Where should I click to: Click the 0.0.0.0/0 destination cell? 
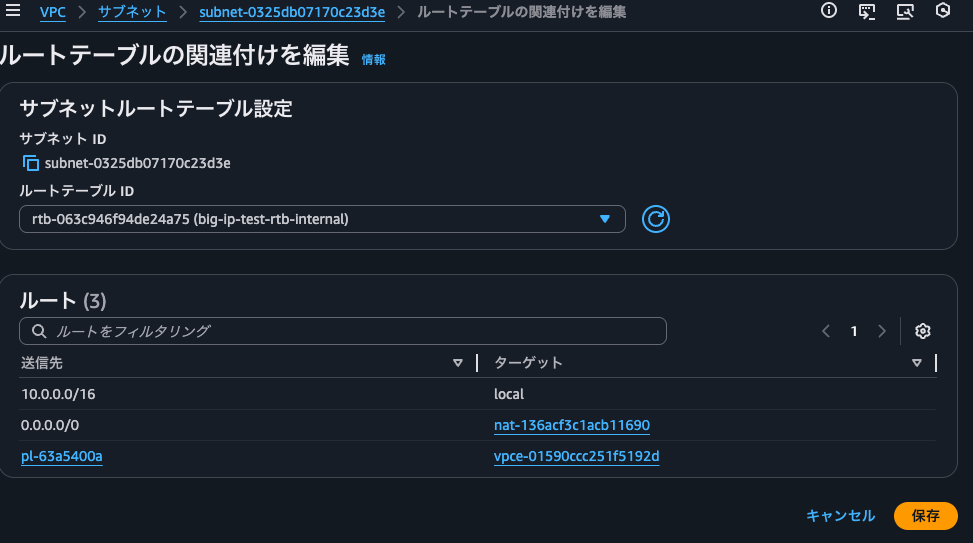point(50,425)
